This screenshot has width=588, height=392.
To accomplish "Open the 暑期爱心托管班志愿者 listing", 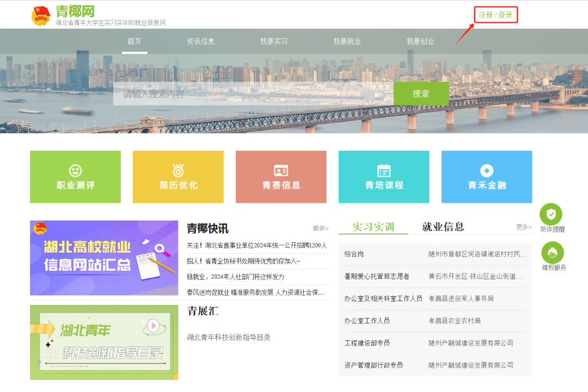I will [x=377, y=276].
